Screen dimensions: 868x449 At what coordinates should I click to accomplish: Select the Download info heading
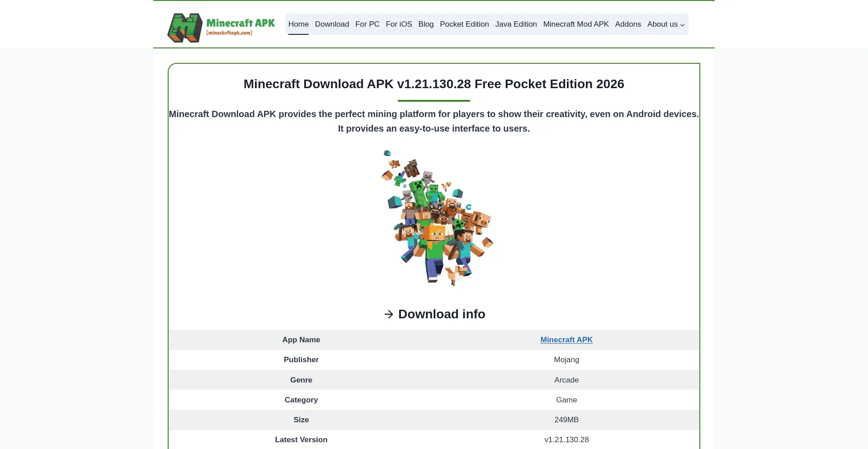[x=442, y=314]
